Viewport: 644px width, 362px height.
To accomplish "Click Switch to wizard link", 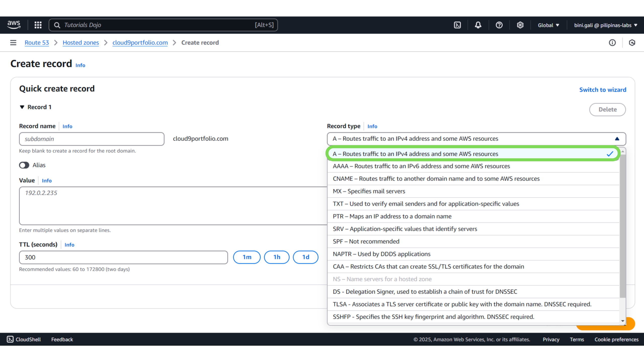I will pyautogui.click(x=602, y=90).
